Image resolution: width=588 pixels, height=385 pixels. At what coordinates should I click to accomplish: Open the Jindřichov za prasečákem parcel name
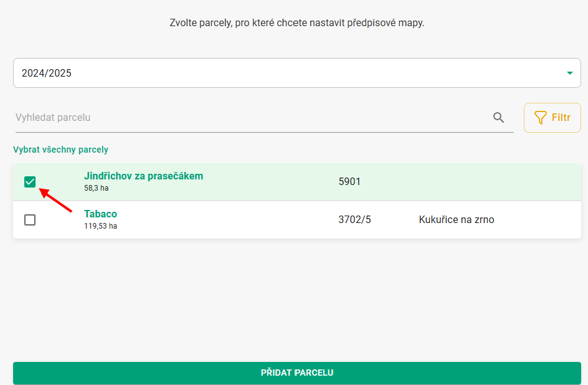coord(143,176)
